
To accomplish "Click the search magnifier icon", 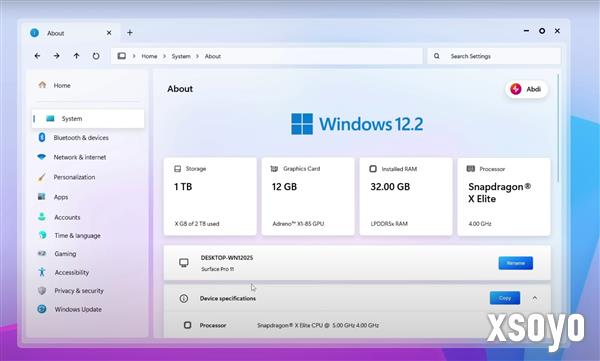I will [437, 56].
